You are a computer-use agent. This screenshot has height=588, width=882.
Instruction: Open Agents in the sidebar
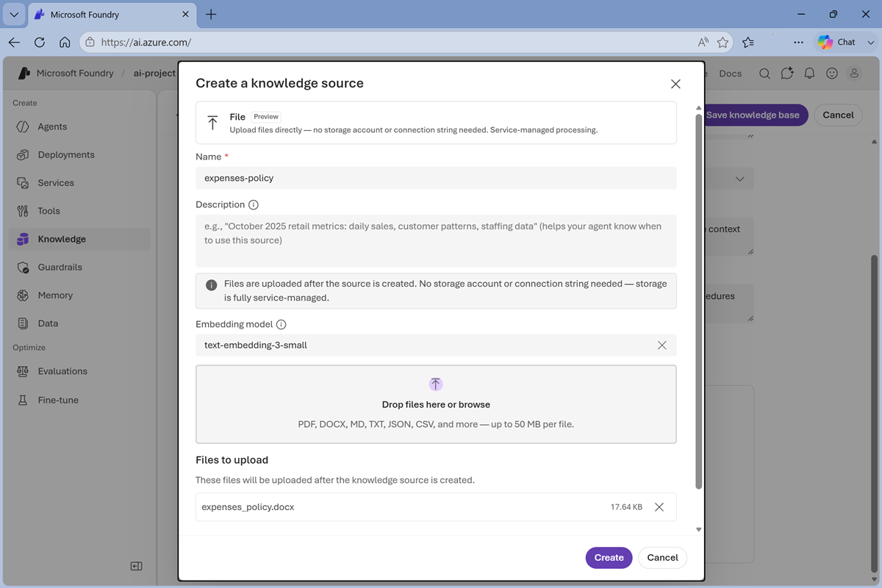pos(79,126)
